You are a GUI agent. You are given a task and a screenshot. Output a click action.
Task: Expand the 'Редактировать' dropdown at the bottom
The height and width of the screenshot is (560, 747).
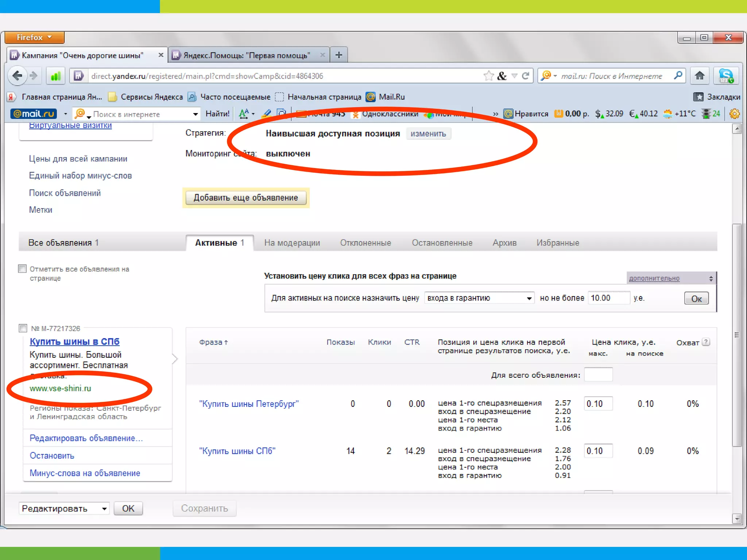tap(64, 508)
